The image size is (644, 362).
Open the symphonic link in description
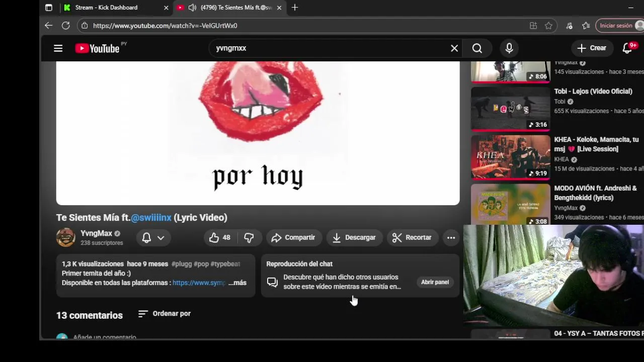click(199, 283)
